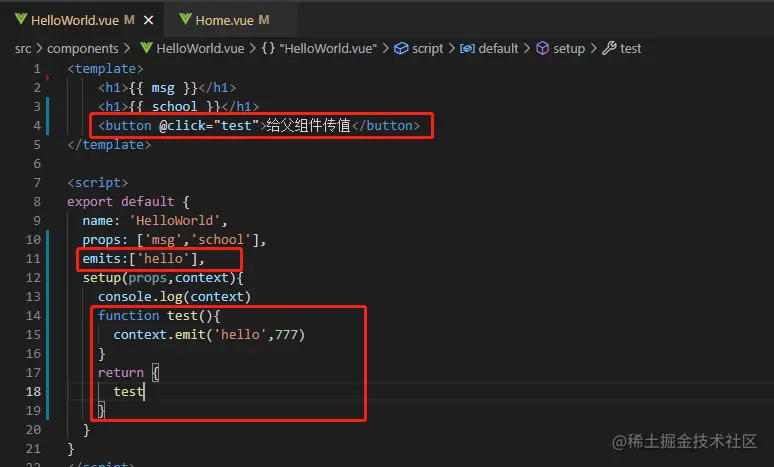Click the variable icon beside default breadcrumb
Image resolution: width=774 pixels, height=467 pixels.
click(467, 48)
